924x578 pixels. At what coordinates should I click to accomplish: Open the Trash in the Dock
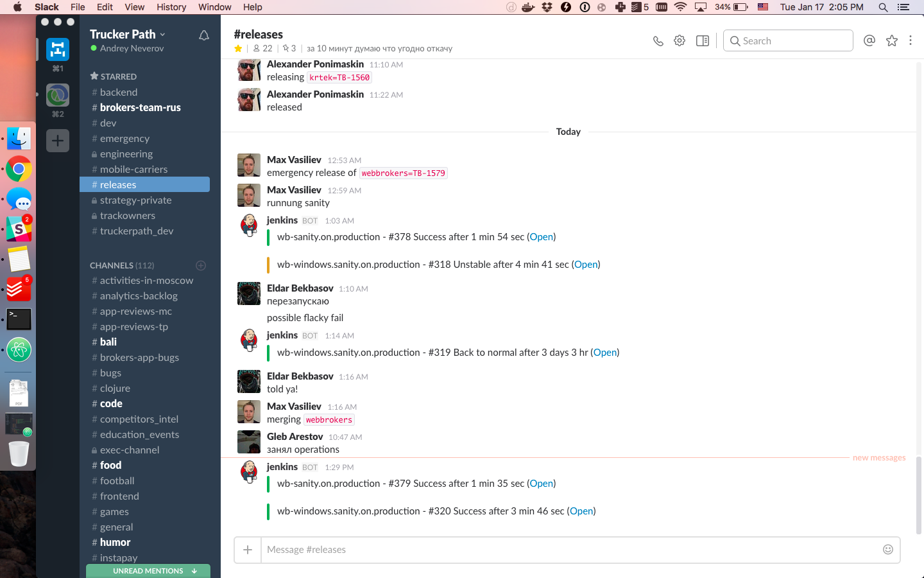coord(19,453)
